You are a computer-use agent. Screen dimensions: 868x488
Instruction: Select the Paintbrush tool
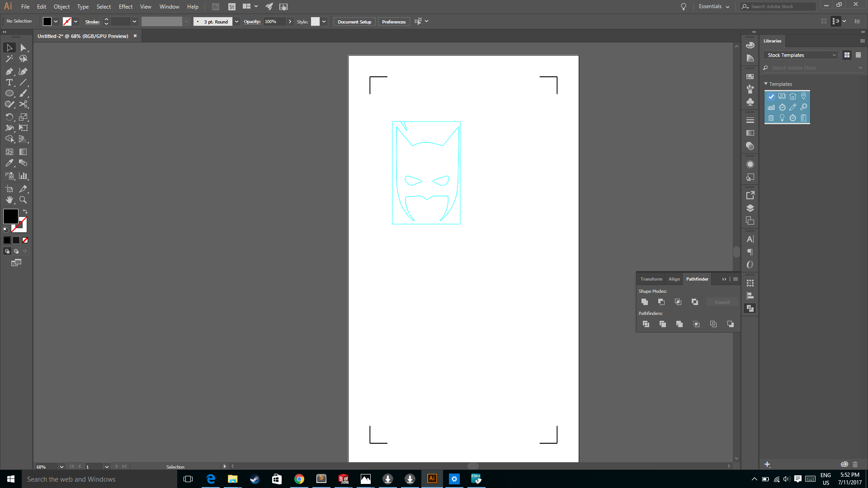tap(24, 94)
